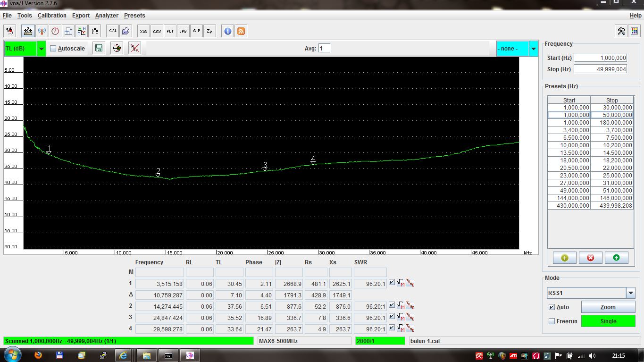The height and width of the screenshot is (362, 644).
Task: Click the tune icon on marker 4 row
Action: click(410, 328)
